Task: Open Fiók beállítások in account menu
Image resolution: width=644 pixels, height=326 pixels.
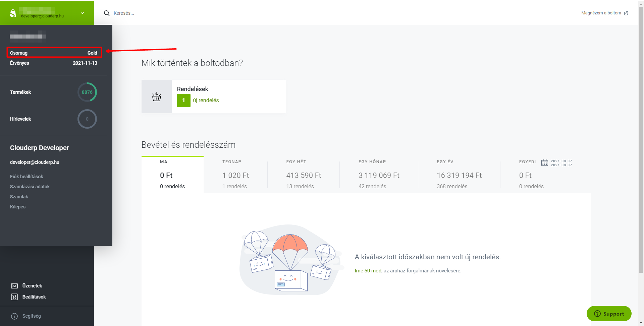Action: (x=26, y=177)
